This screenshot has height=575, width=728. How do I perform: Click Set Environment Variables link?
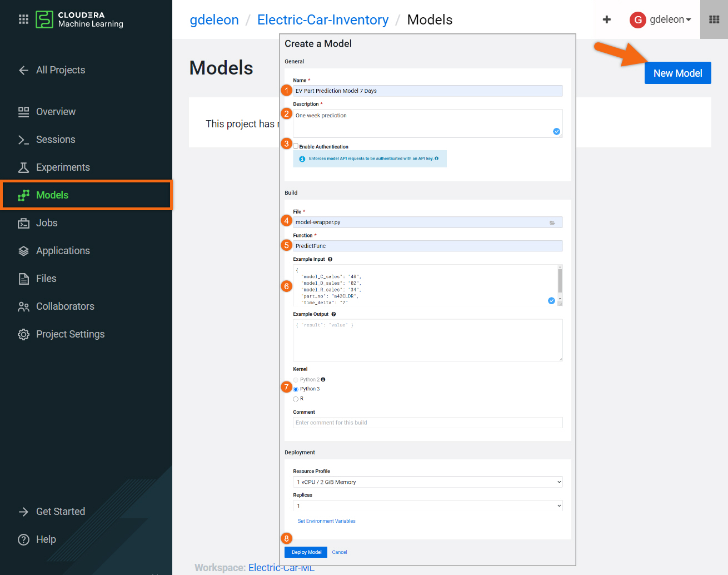point(326,521)
